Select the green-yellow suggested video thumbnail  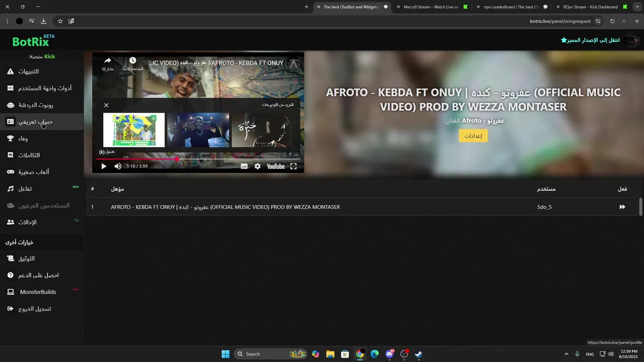[x=134, y=130]
